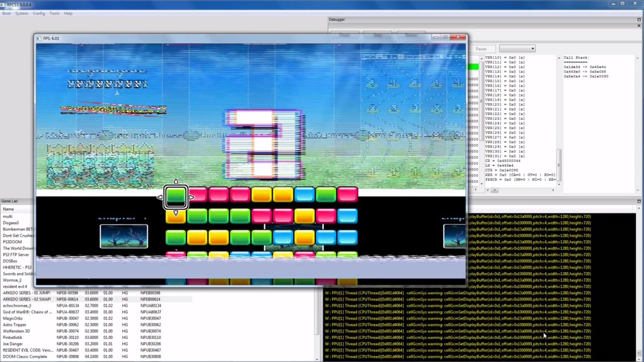
Task: Click call stack entry '0x463e0 -> 0x5e088'
Action: [x=585, y=72]
